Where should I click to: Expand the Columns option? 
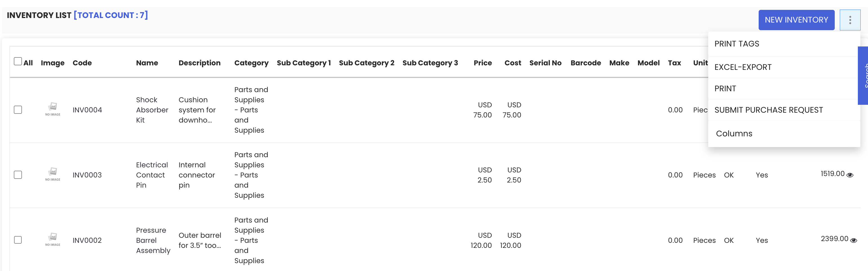[x=734, y=134]
